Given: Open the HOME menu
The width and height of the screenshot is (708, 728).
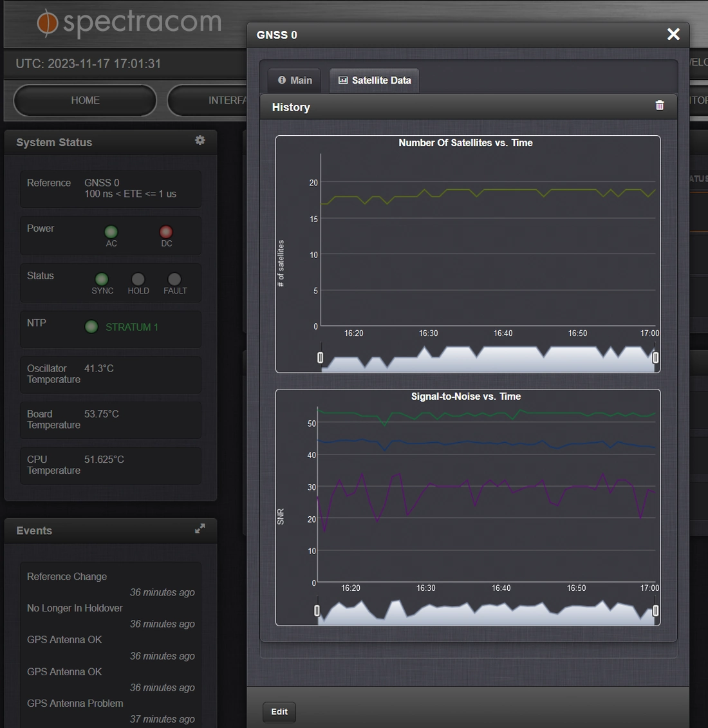Looking at the screenshot, I should pyautogui.click(x=85, y=100).
